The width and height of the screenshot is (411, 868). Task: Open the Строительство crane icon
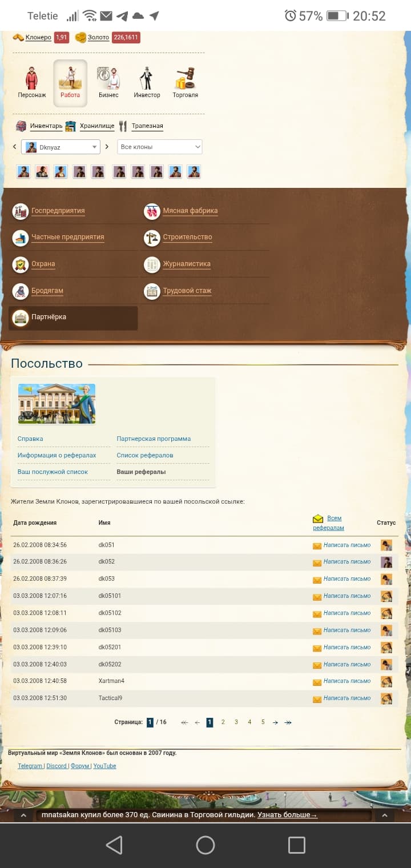(152, 238)
